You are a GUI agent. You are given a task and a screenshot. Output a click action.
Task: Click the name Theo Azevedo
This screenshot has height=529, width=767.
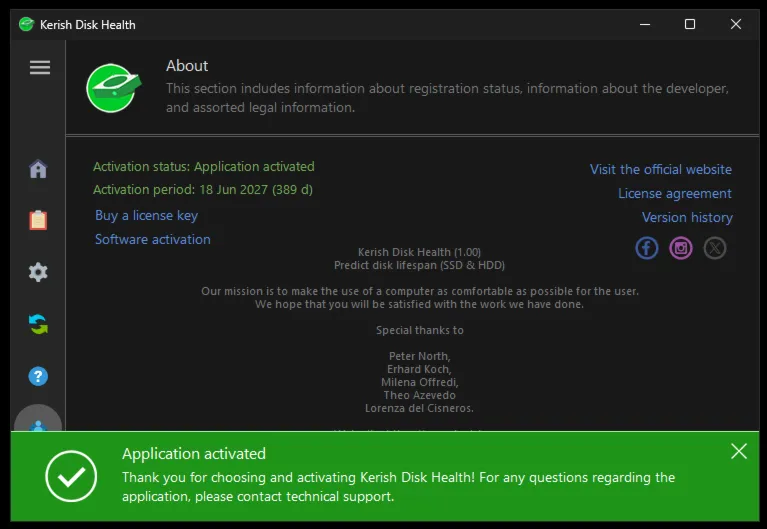point(419,395)
